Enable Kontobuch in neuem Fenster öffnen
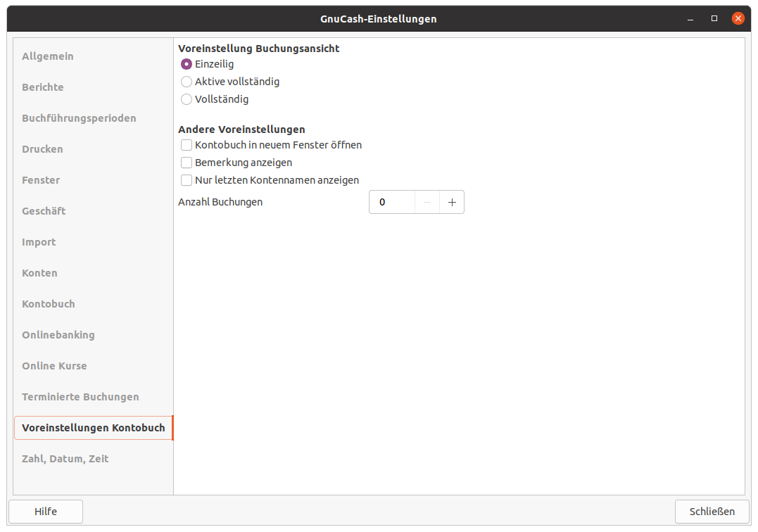 187,145
